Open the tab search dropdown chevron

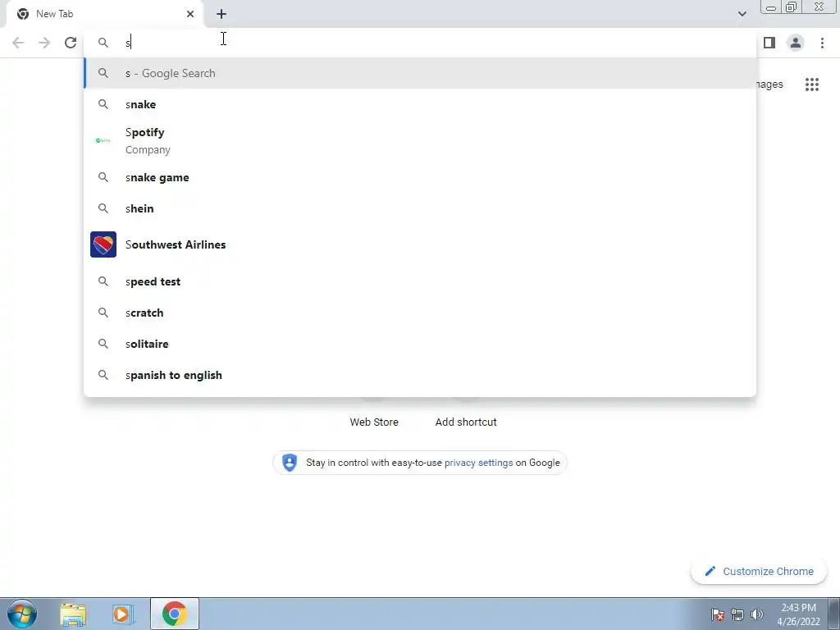coord(742,14)
